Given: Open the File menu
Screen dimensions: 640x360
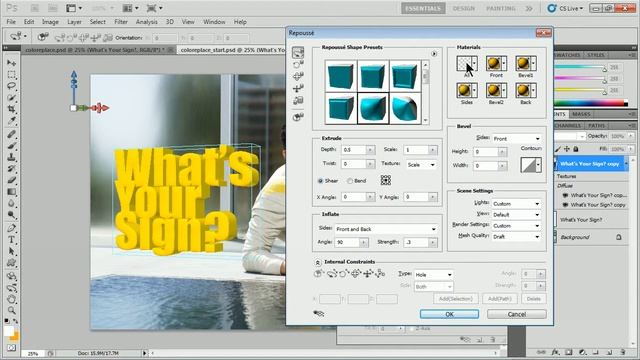Looking at the screenshot, I should [11, 22].
